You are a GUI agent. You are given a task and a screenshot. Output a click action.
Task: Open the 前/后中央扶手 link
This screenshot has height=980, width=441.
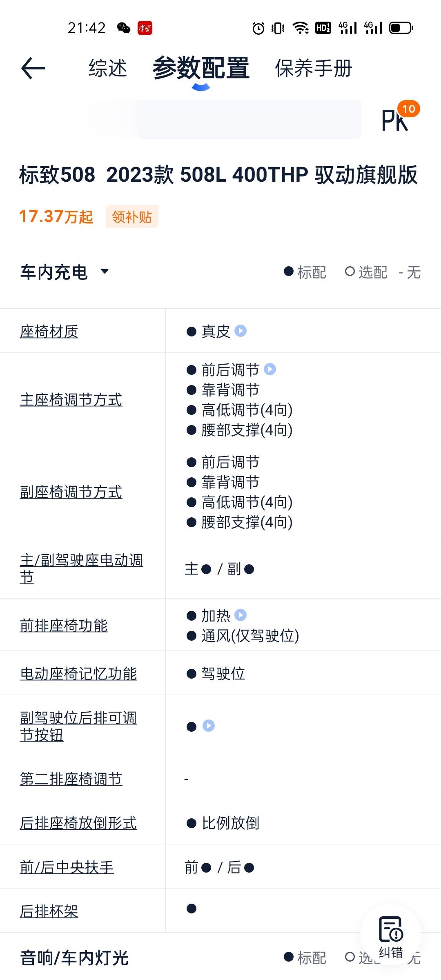[x=67, y=867]
